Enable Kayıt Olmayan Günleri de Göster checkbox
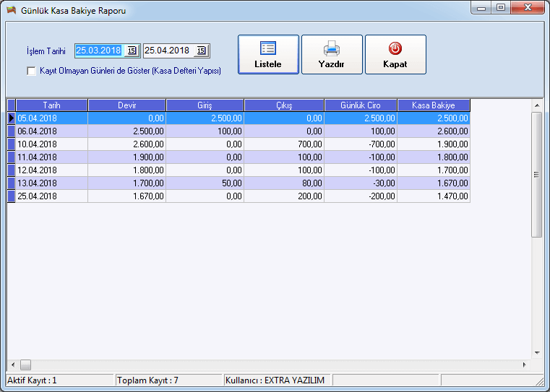Image resolution: width=550 pixels, height=392 pixels. [x=31, y=71]
